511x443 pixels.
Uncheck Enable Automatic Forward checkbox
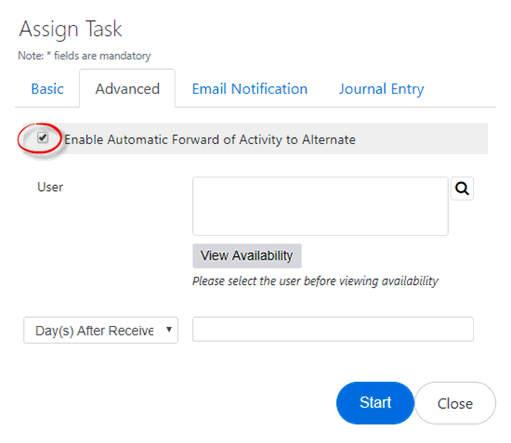(43, 137)
